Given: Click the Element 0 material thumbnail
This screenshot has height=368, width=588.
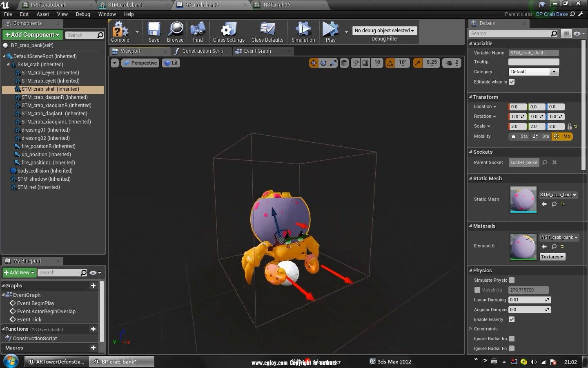Looking at the screenshot, I should click(x=523, y=247).
